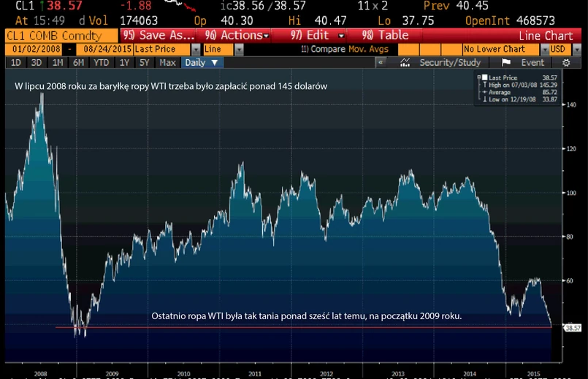The height and width of the screenshot is (379, 588).
Task: Click the Security/Study chart icon
Action: coord(405,63)
